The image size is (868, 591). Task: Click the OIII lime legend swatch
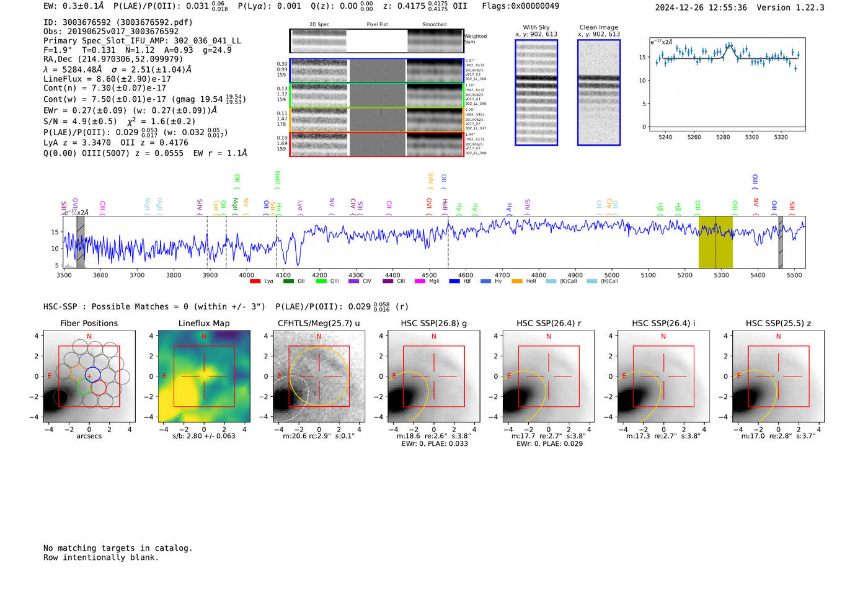pos(321,282)
